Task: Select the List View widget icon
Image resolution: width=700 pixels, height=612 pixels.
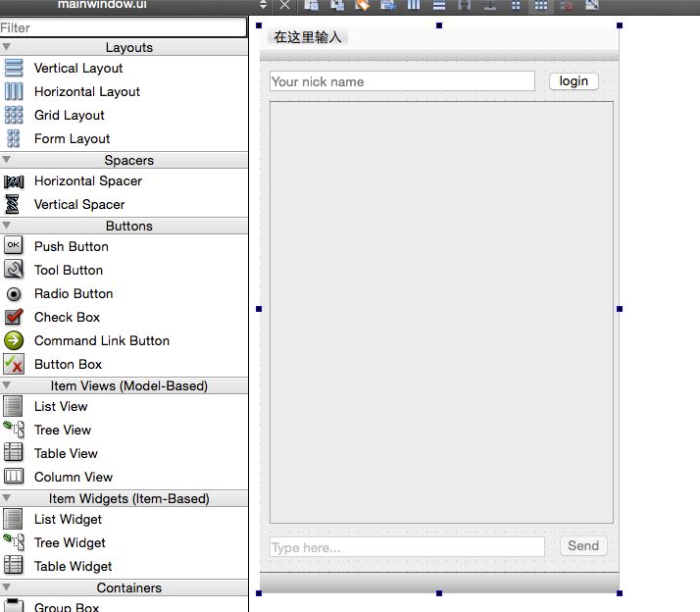Action: pyautogui.click(x=13, y=406)
